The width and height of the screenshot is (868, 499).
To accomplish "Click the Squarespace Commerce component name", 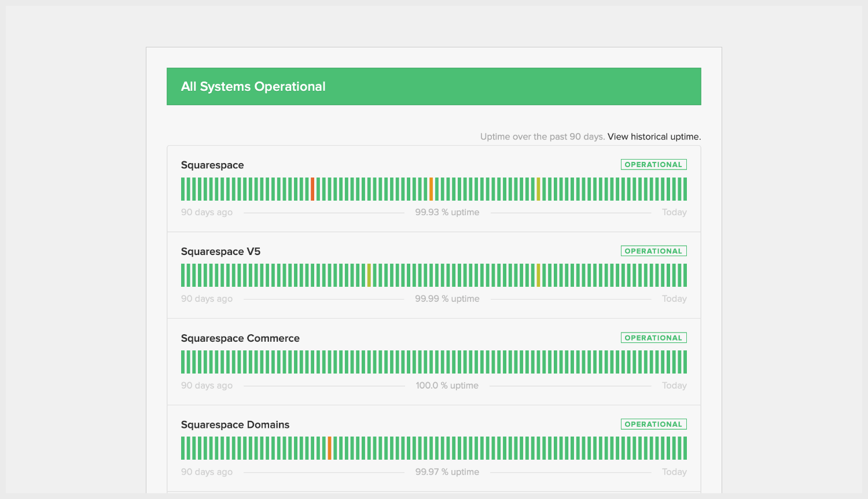I will click(240, 338).
